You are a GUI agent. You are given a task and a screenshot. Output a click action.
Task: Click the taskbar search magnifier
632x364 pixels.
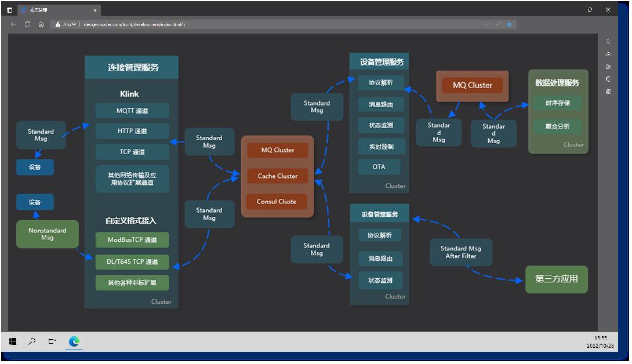32,341
